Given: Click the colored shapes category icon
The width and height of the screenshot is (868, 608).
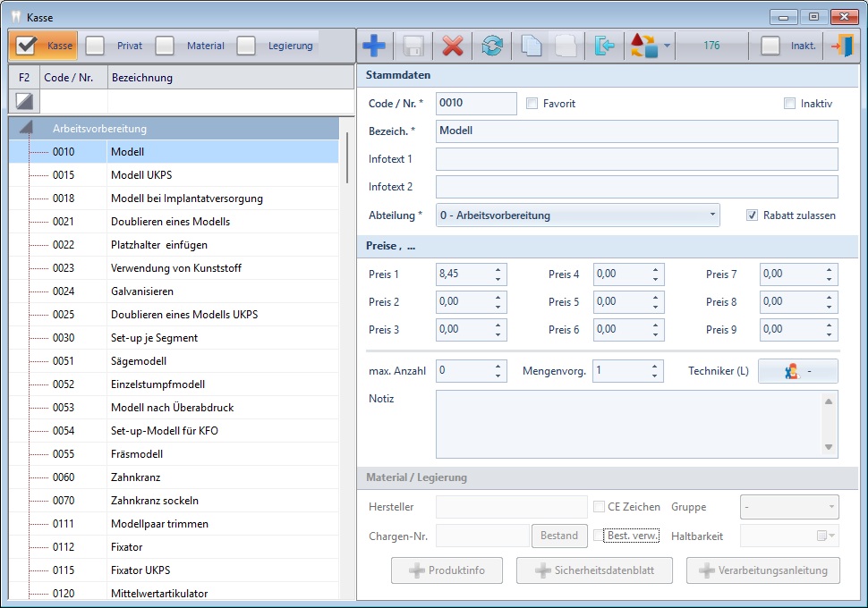Looking at the screenshot, I should click(643, 46).
